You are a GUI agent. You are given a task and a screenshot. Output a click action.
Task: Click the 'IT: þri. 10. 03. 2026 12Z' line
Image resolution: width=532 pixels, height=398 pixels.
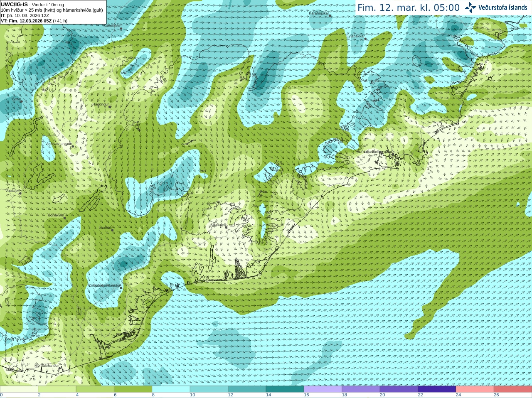[x=25, y=15]
